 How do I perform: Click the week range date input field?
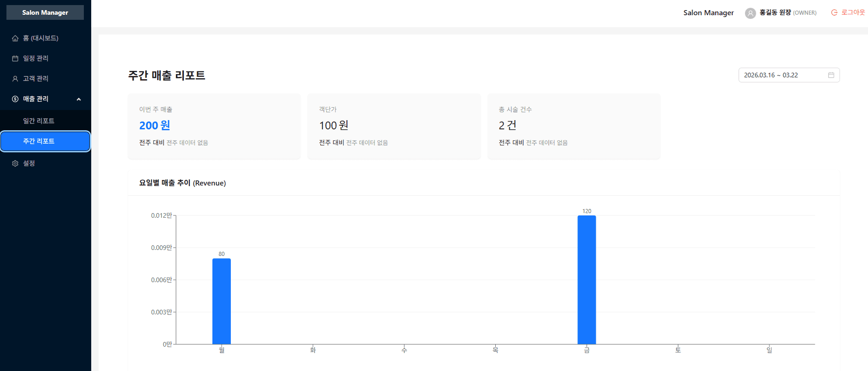click(x=783, y=75)
